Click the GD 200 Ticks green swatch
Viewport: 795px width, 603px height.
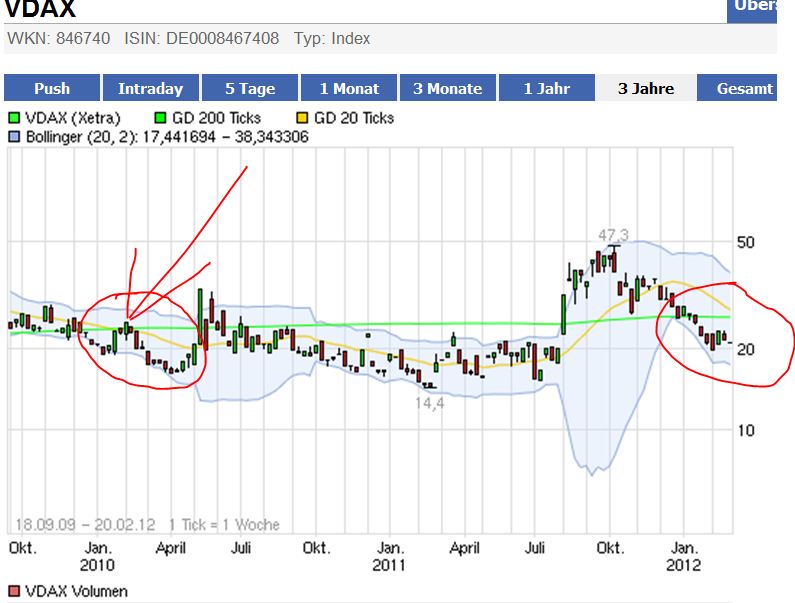[160, 118]
